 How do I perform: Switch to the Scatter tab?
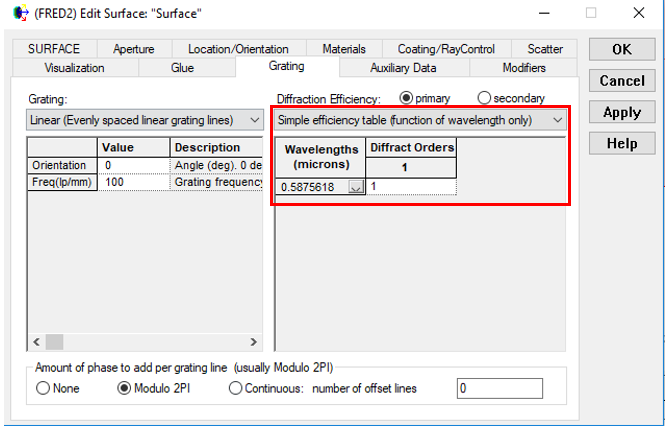(x=545, y=49)
